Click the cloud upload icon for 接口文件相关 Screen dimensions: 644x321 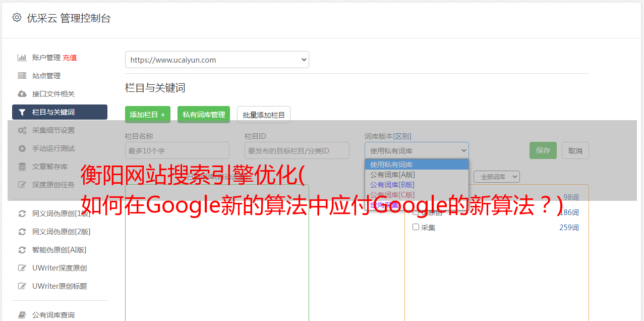(x=22, y=94)
